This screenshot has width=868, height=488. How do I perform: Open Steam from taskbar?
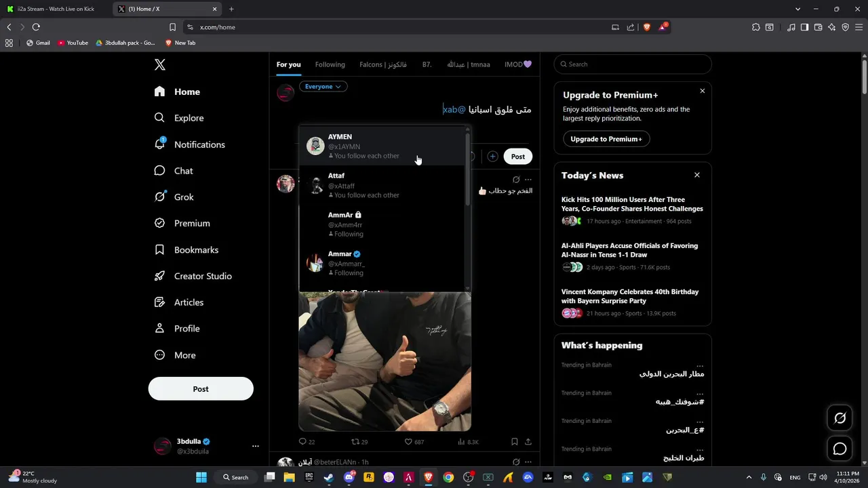[329, 477]
